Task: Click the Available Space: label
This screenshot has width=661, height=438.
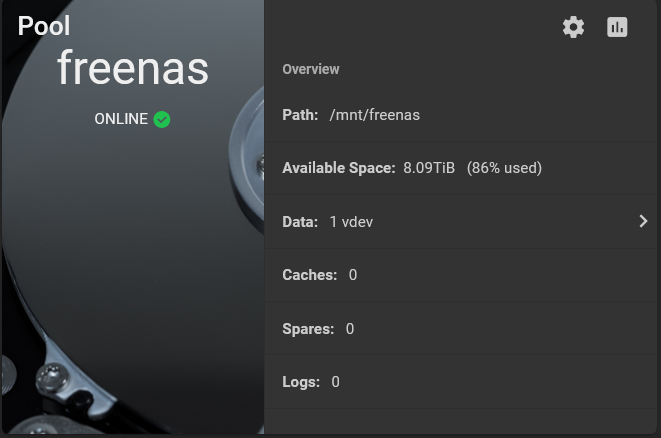Action: point(339,168)
